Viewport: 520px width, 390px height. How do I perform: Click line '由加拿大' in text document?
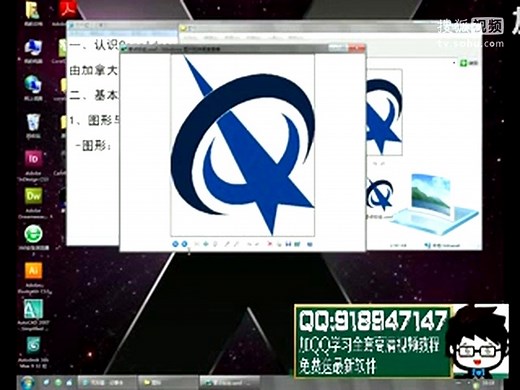pos(93,71)
